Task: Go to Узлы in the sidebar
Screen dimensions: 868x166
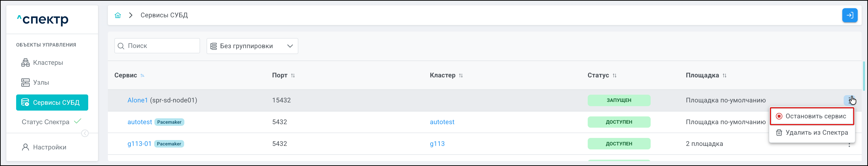Action: [x=41, y=83]
